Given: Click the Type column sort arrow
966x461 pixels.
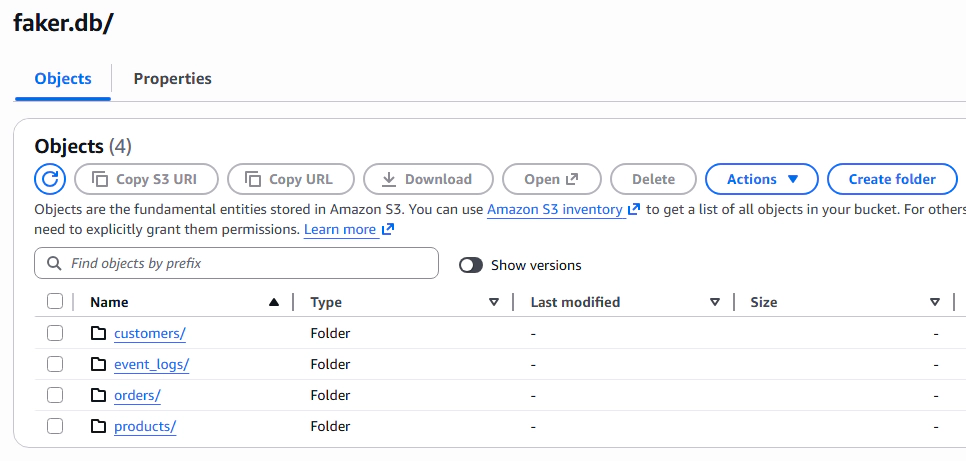Looking at the screenshot, I should pos(494,302).
